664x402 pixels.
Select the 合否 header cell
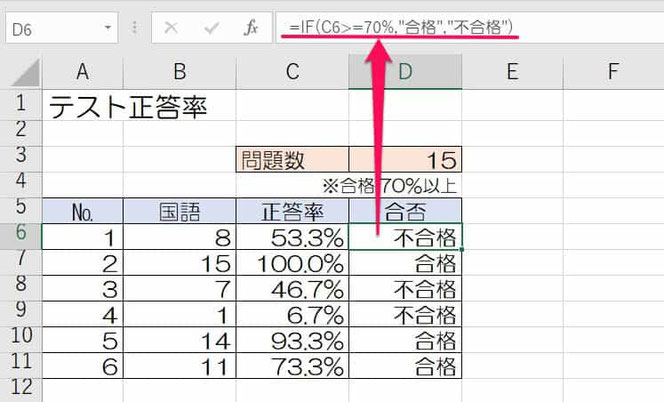tap(405, 211)
